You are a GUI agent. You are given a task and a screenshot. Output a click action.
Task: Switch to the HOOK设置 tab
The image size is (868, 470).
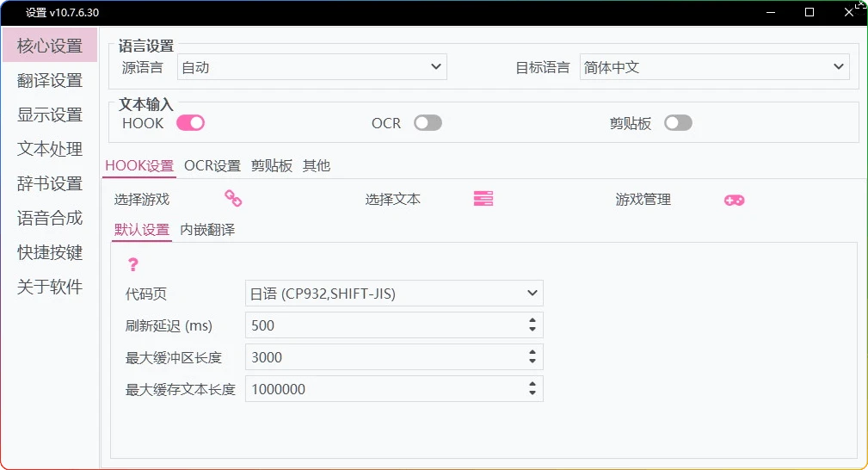[139, 166]
